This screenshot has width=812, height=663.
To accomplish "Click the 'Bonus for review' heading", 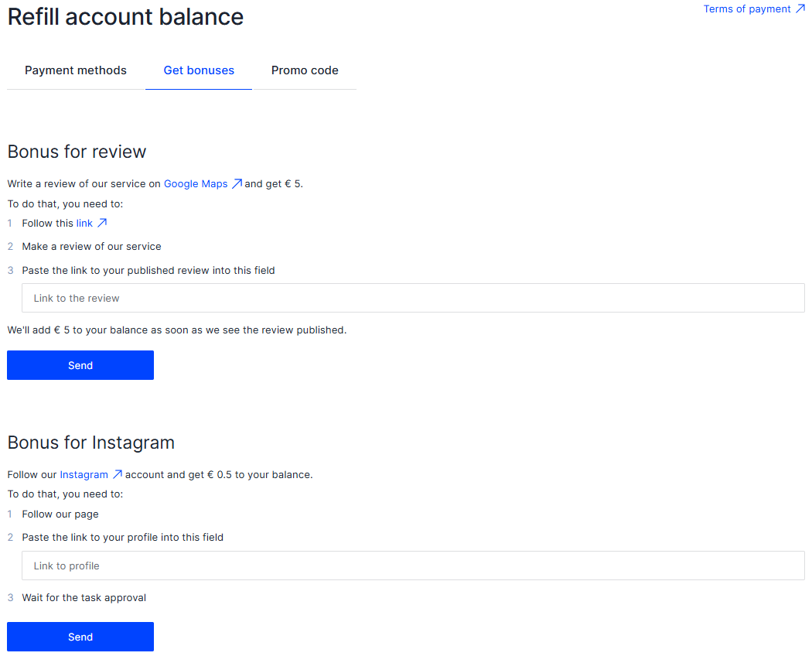I will (x=77, y=152).
